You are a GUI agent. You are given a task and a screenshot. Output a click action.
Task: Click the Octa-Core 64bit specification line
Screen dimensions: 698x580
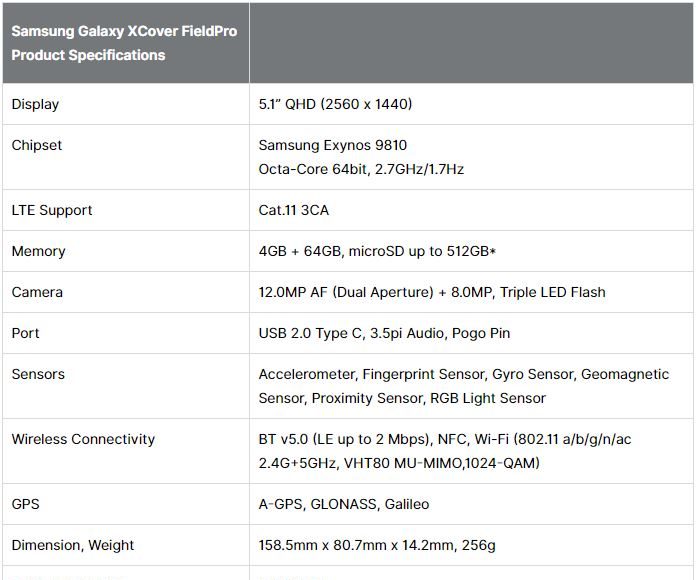(x=361, y=169)
